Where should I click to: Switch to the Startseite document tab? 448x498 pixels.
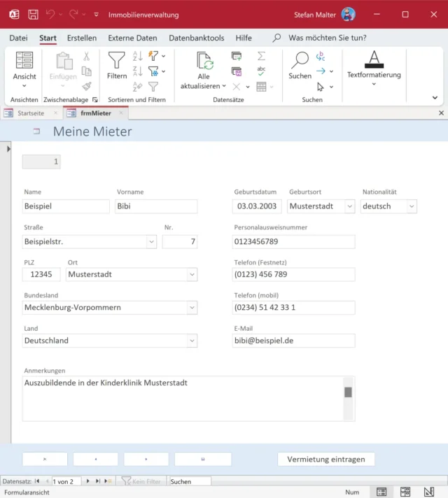coord(30,113)
